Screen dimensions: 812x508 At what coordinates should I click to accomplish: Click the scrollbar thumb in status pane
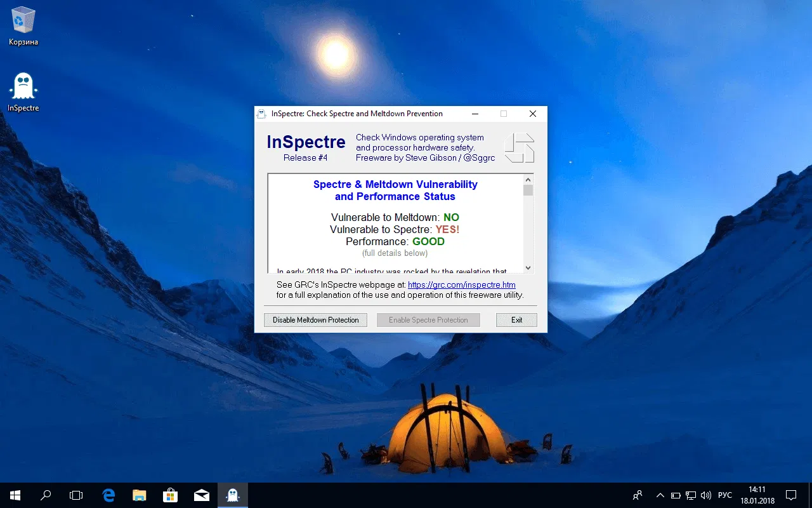click(528, 190)
